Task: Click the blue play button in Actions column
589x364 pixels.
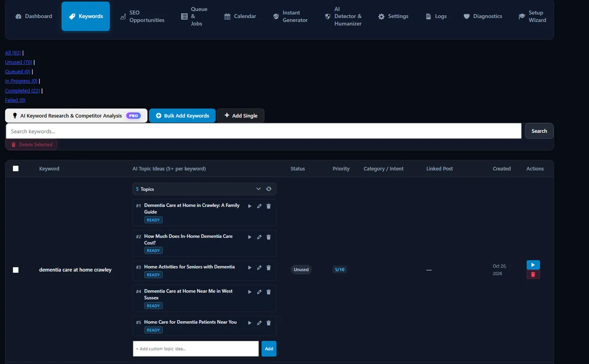Action: (533, 265)
